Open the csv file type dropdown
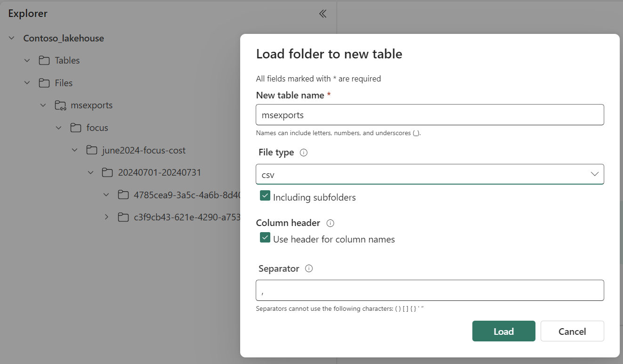The width and height of the screenshot is (623, 364). [594, 174]
